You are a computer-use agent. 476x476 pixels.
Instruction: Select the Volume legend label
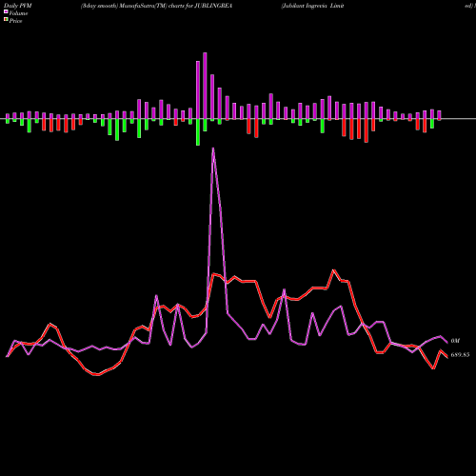click(x=18, y=13)
